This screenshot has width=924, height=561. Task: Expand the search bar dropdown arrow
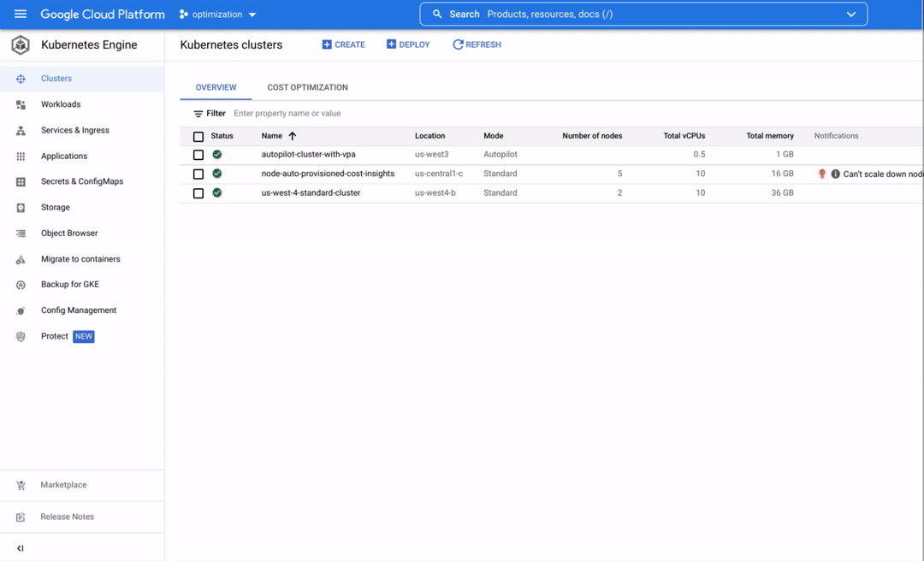click(x=850, y=15)
